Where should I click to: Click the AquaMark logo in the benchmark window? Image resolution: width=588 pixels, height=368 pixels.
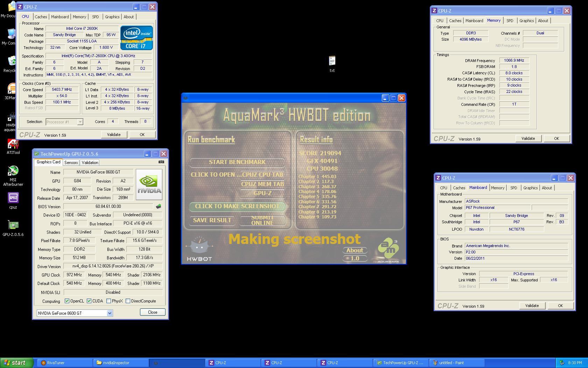(x=388, y=250)
